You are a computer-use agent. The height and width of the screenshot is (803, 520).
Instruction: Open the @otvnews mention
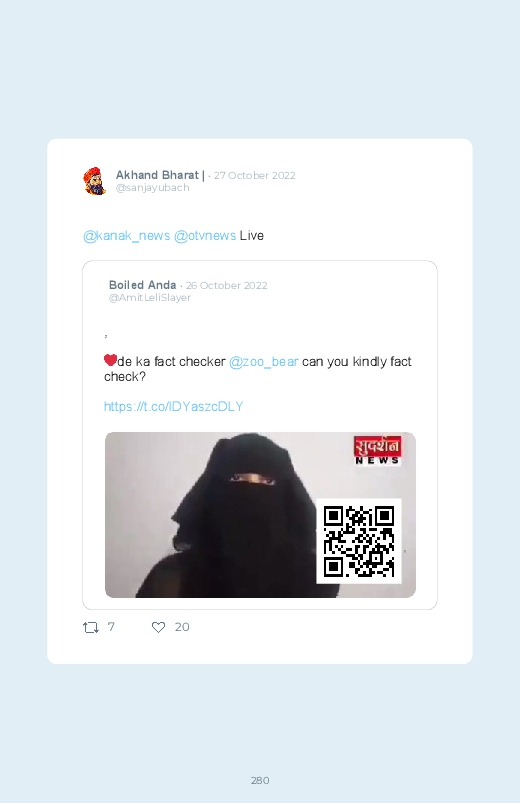click(x=205, y=236)
